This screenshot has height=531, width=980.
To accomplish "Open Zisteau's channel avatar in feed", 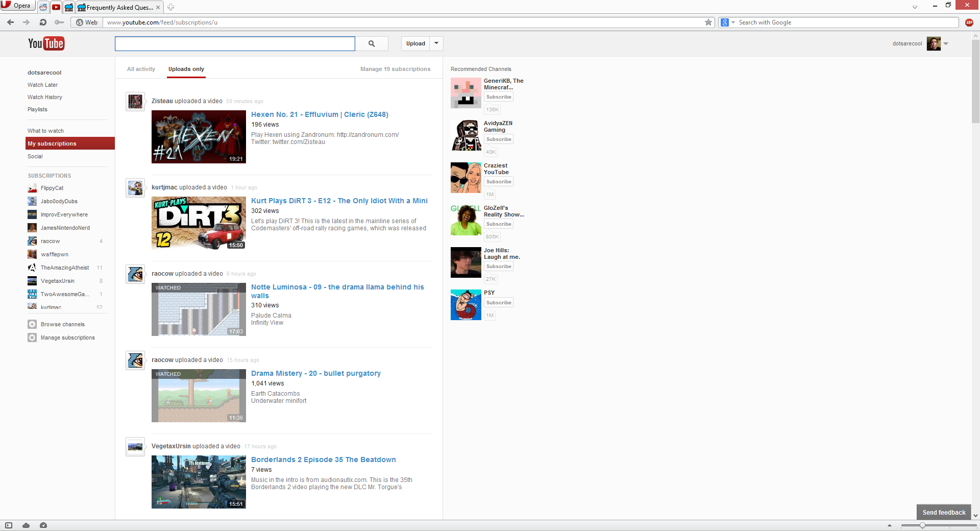I will pyautogui.click(x=135, y=102).
